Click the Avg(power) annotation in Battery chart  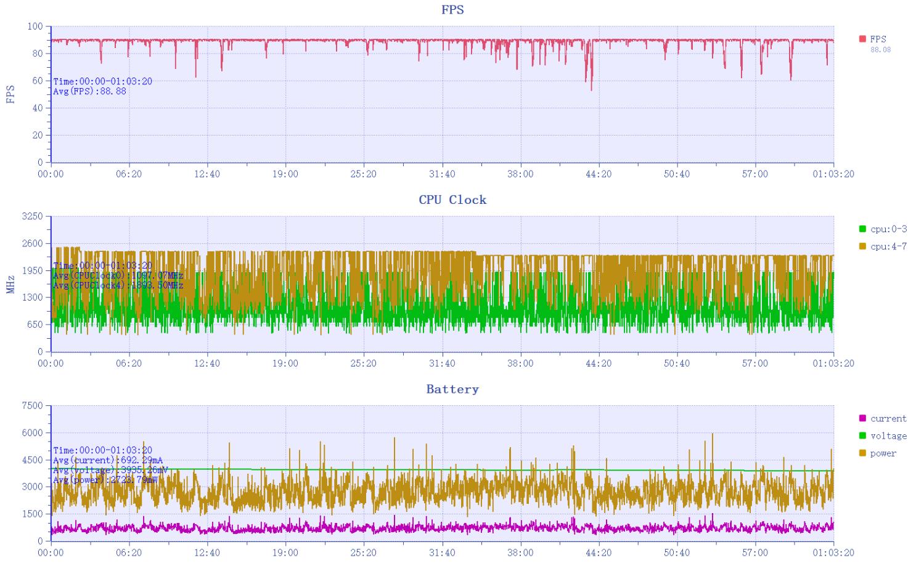(105, 480)
